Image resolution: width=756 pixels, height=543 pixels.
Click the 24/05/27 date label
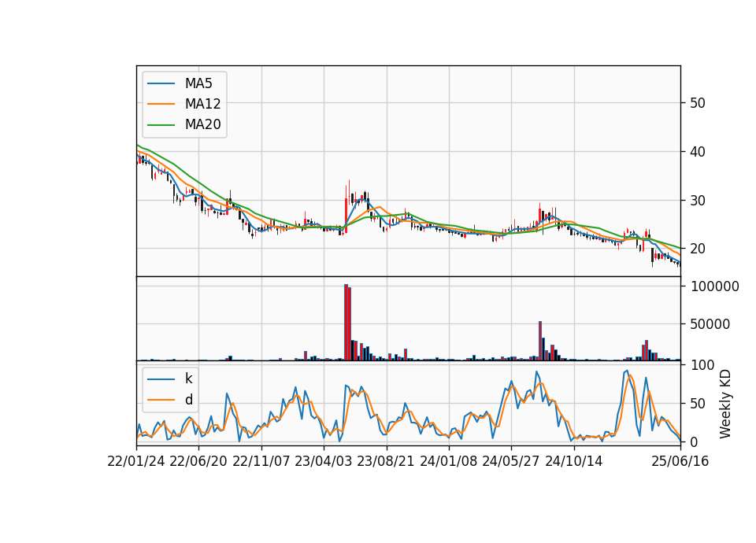pyautogui.click(x=510, y=462)
